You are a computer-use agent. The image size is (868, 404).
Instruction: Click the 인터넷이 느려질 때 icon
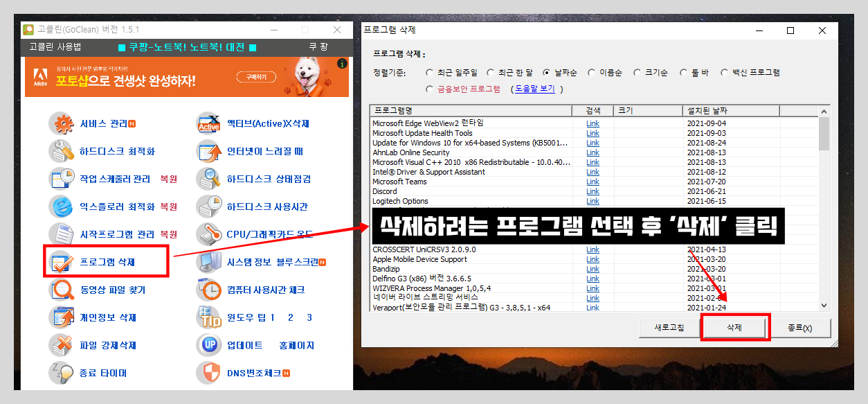click(208, 151)
